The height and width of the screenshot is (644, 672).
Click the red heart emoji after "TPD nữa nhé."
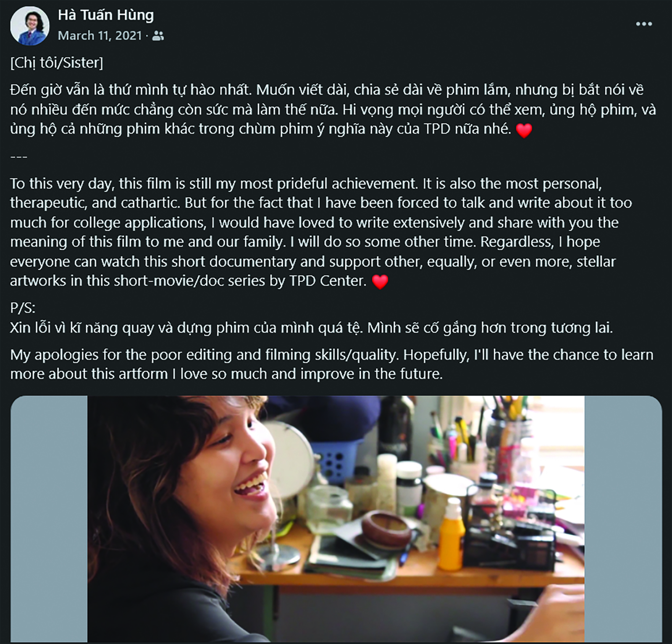coord(524,130)
